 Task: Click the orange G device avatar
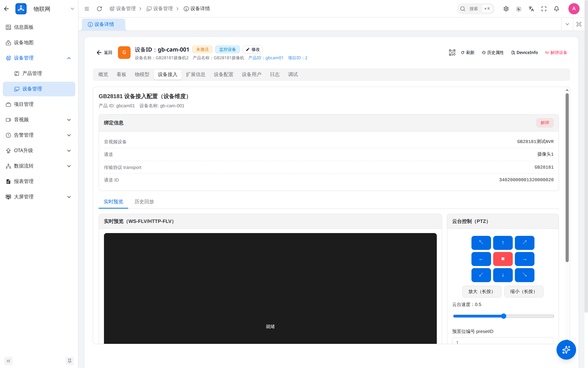(124, 53)
